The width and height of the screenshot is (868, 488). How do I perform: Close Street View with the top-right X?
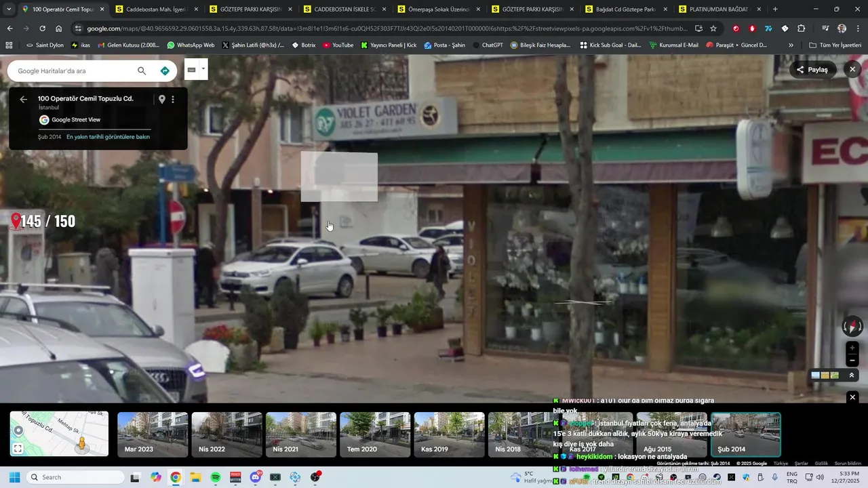click(x=852, y=69)
